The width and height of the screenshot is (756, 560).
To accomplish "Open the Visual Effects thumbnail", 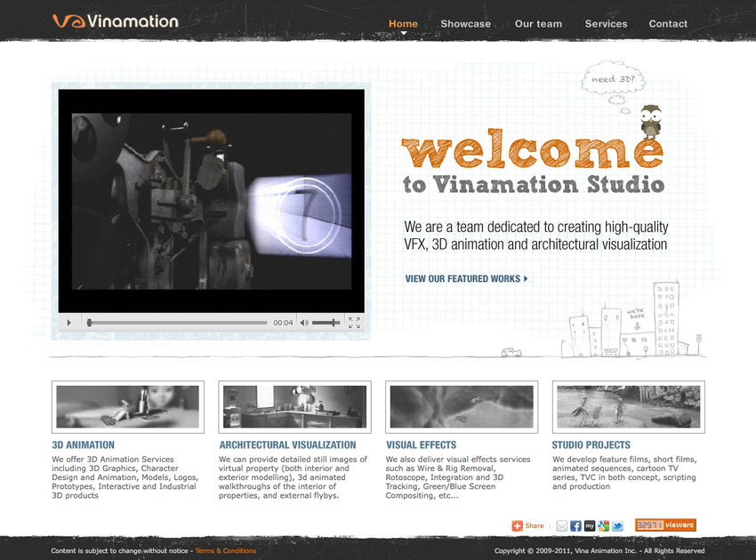I will tap(462, 407).
